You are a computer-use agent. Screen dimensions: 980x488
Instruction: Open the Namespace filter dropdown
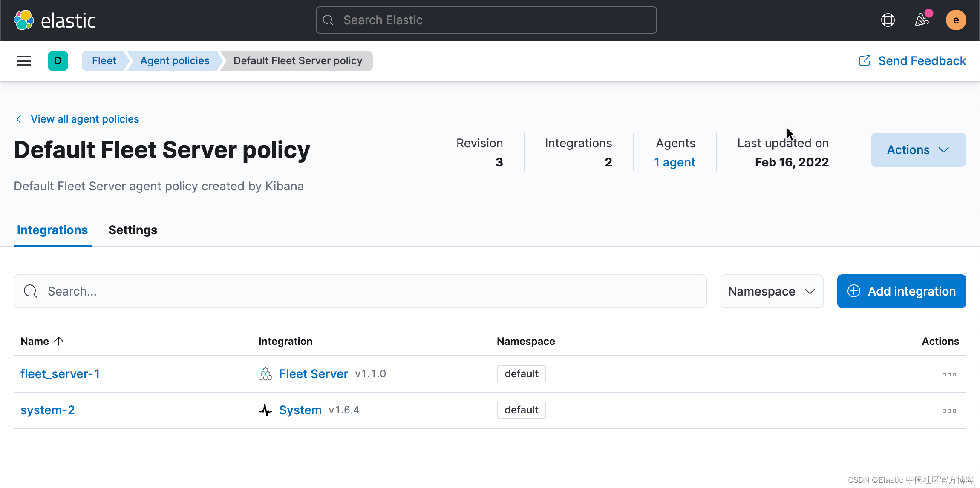(772, 291)
